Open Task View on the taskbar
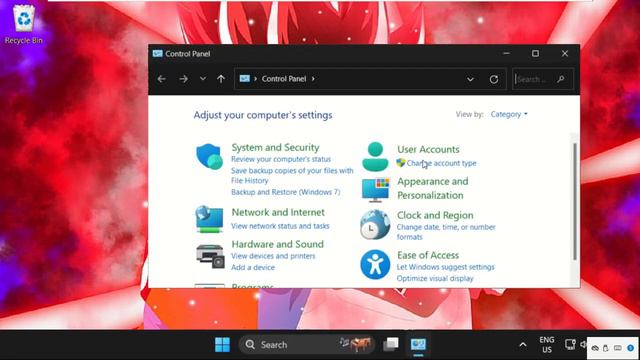The height and width of the screenshot is (360, 640). pyautogui.click(x=391, y=344)
